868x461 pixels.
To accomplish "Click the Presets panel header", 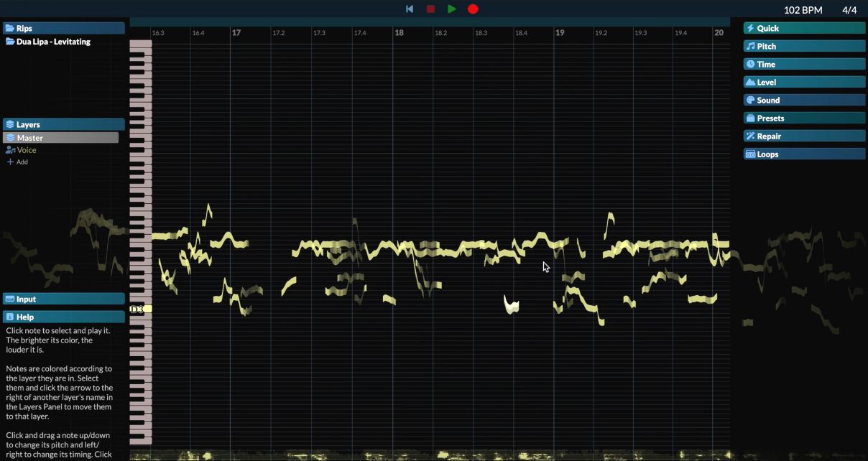I will (803, 118).
